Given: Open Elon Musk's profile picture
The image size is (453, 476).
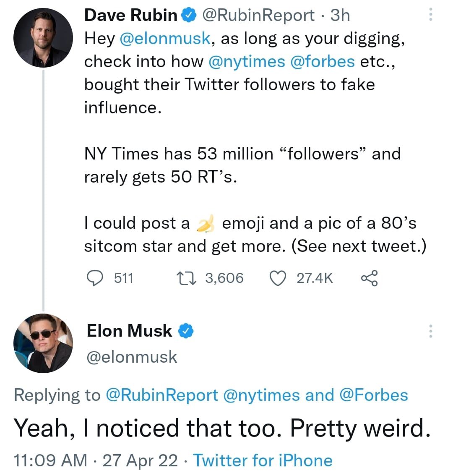Looking at the screenshot, I should click(x=43, y=343).
